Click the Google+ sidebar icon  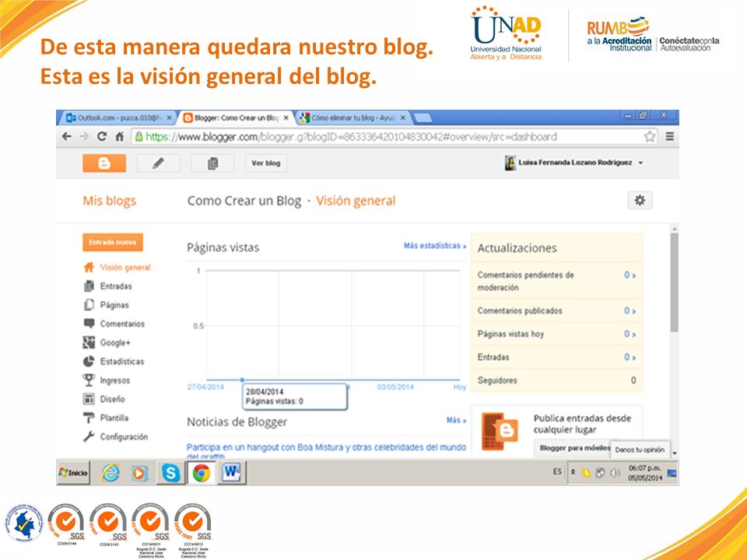coord(89,342)
